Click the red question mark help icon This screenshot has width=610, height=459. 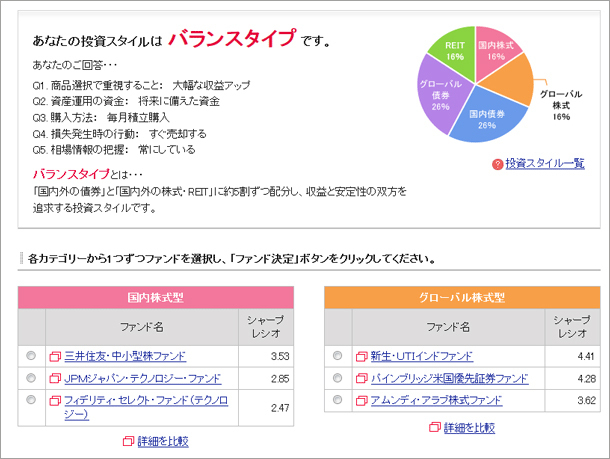point(498,165)
